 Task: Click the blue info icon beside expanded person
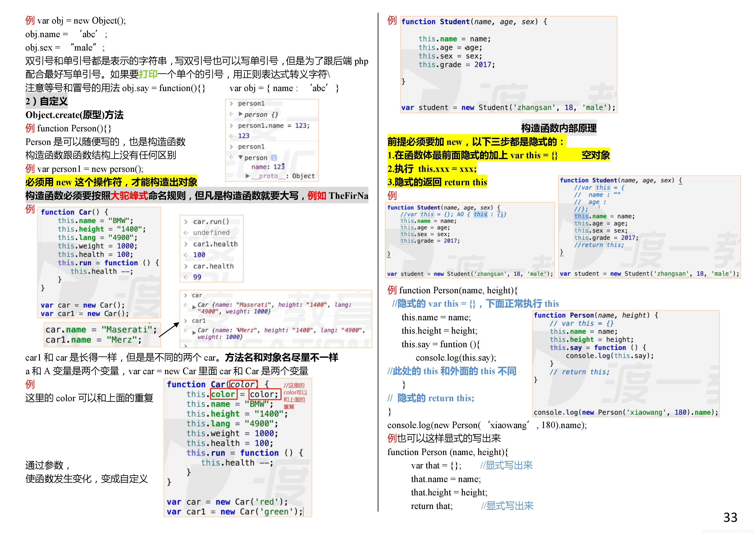[274, 157]
